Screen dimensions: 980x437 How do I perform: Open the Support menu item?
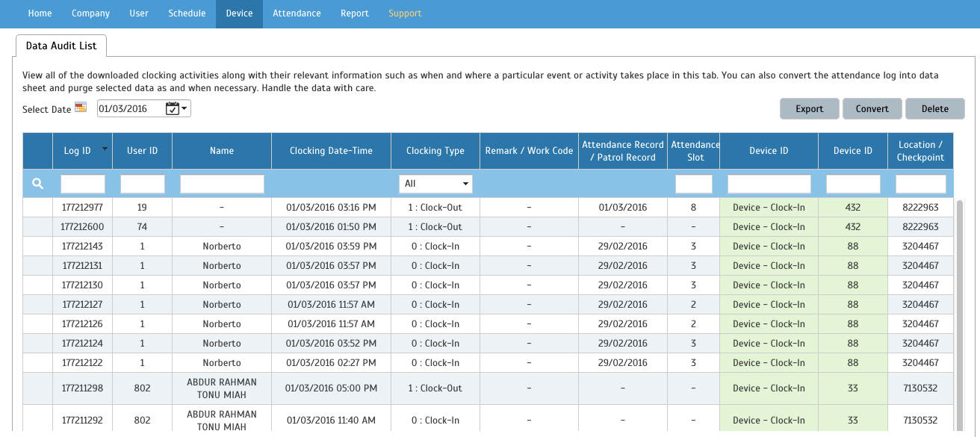405,13
